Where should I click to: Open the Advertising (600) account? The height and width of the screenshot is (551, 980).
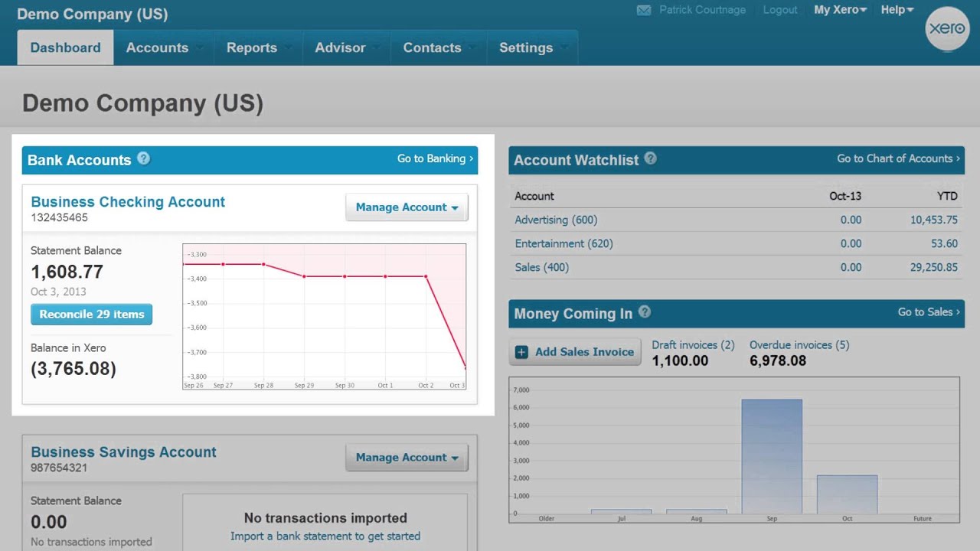(x=556, y=220)
